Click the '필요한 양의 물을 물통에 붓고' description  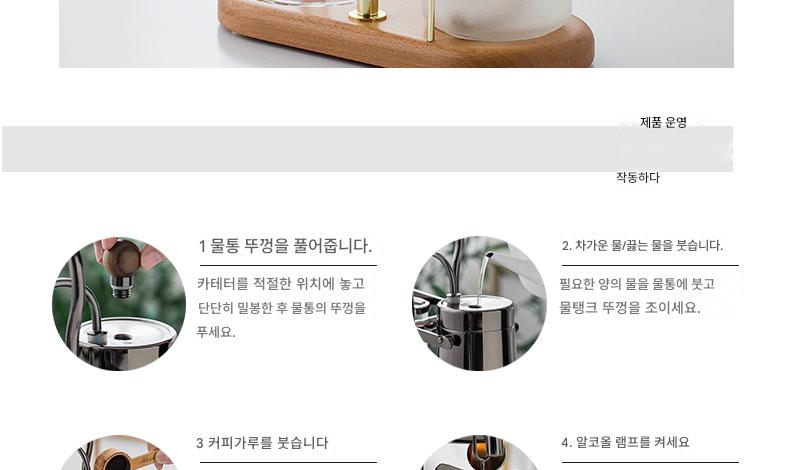637,296
